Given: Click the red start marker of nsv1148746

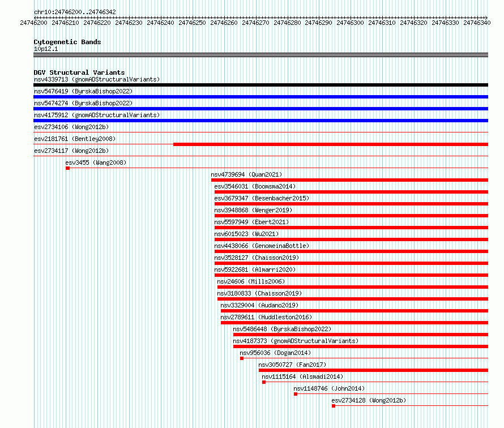Looking at the screenshot, I should pyautogui.click(x=296, y=394).
